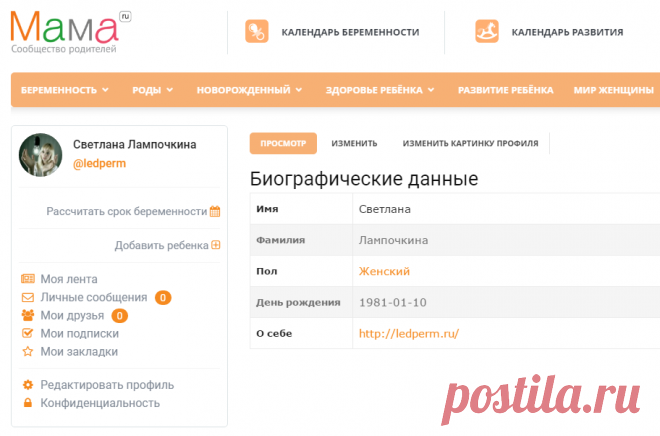Click the people icon for Мои друзья
660x436 pixels.
tap(28, 315)
